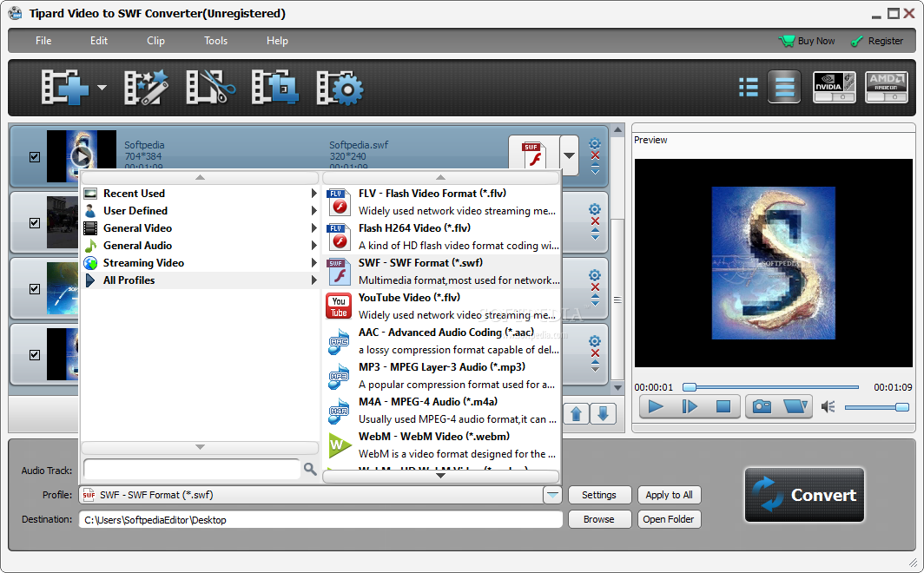Open the Clip menu
The image size is (924, 573).
tap(155, 41)
